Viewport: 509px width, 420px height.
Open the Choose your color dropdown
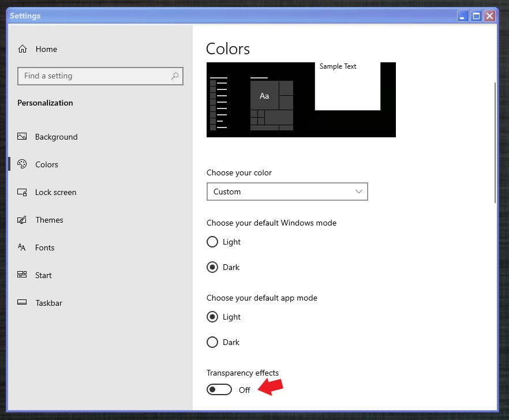click(x=287, y=192)
